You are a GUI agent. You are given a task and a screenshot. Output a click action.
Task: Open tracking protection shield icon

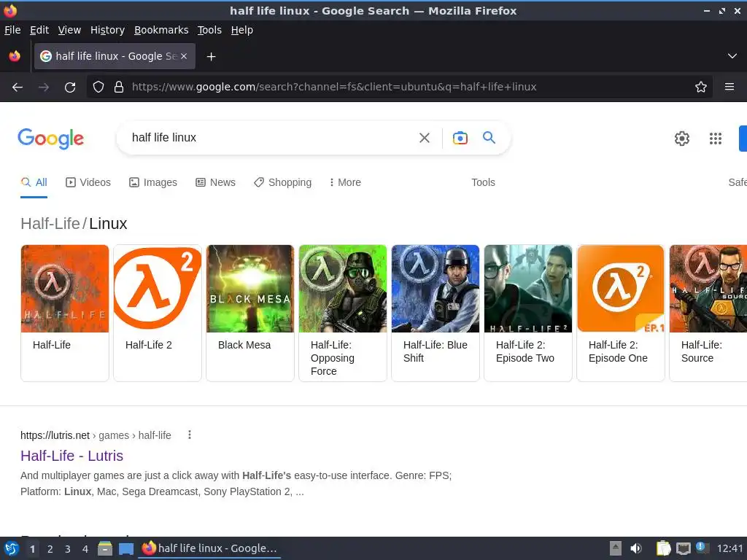[98, 87]
